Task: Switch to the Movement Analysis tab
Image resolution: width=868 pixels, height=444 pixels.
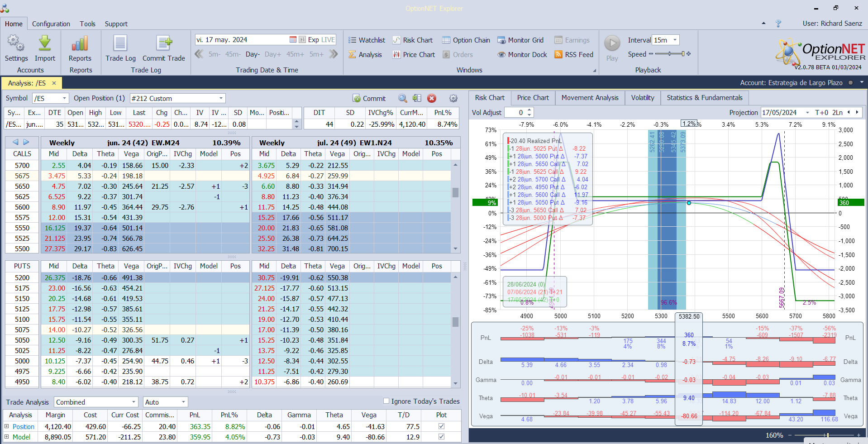Action: coord(590,98)
